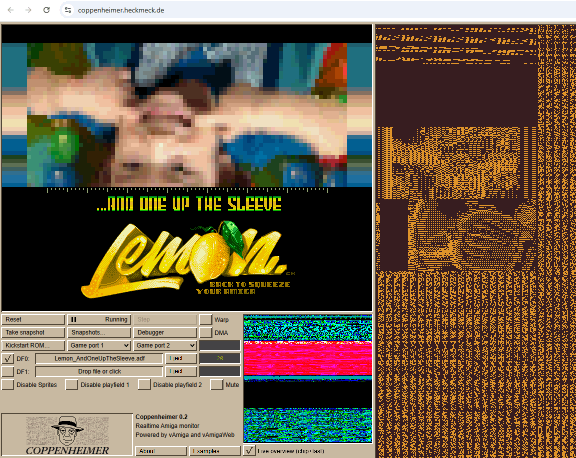The width and height of the screenshot is (576, 458).
Task: Toggle the Warp checkbox
Action: coord(206,320)
